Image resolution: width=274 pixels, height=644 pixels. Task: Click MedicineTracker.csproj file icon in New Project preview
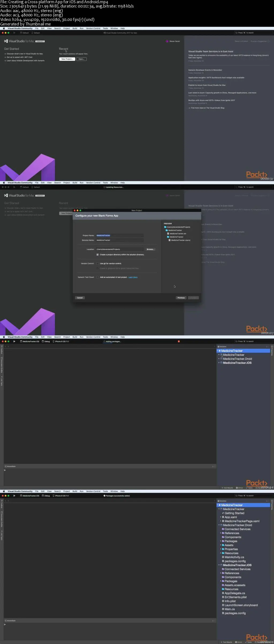click(169, 240)
